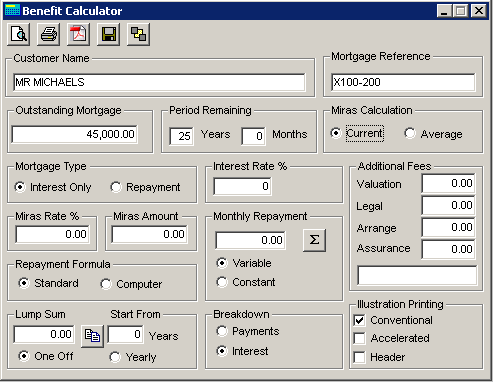
Task: Choose Payments breakdown option
Action: (x=248, y=331)
